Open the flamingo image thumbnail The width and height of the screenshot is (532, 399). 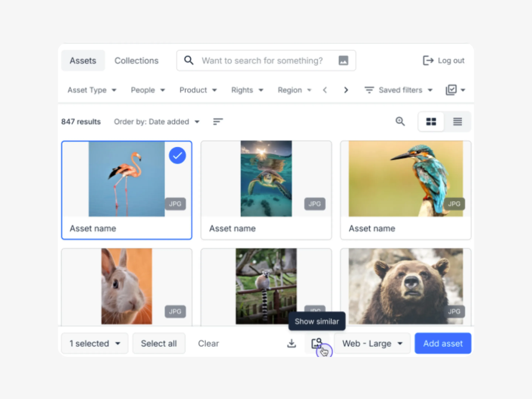[127, 179]
